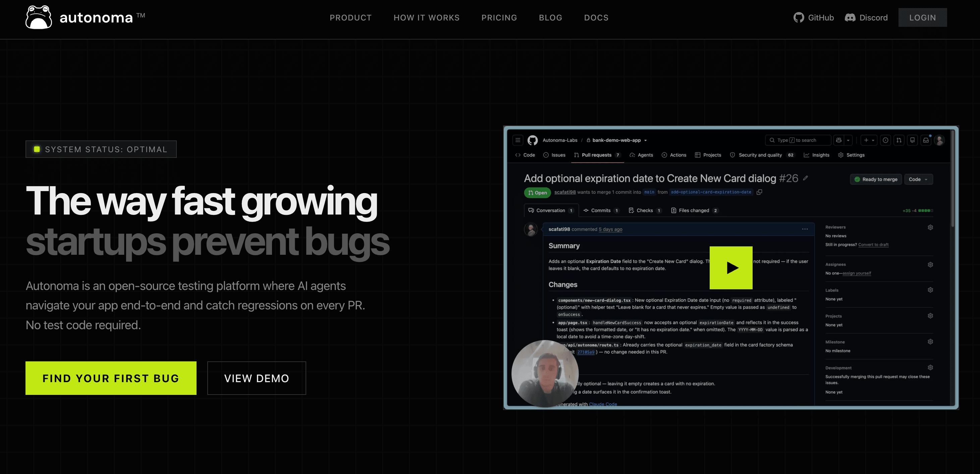Open the Reviewers gear icon
980x474 pixels.
[x=930, y=227]
